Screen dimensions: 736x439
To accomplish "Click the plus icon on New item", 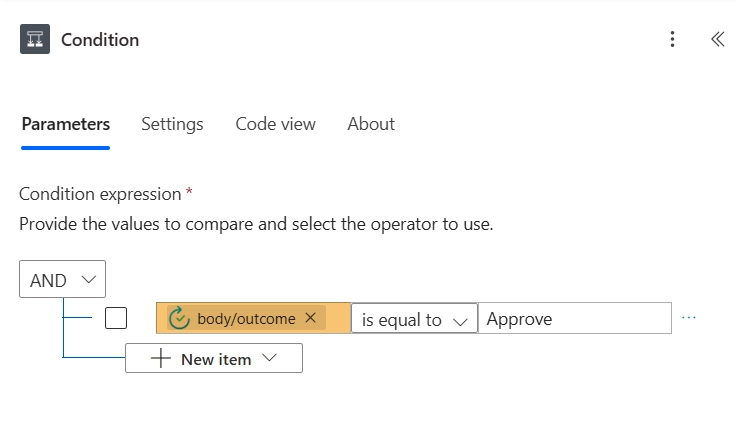I will click(161, 359).
